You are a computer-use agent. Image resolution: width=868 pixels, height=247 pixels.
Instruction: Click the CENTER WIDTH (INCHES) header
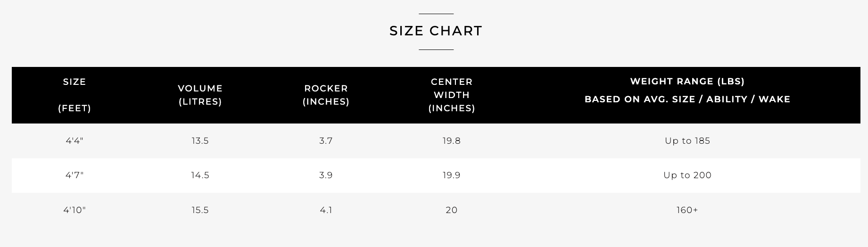pyautogui.click(x=452, y=95)
